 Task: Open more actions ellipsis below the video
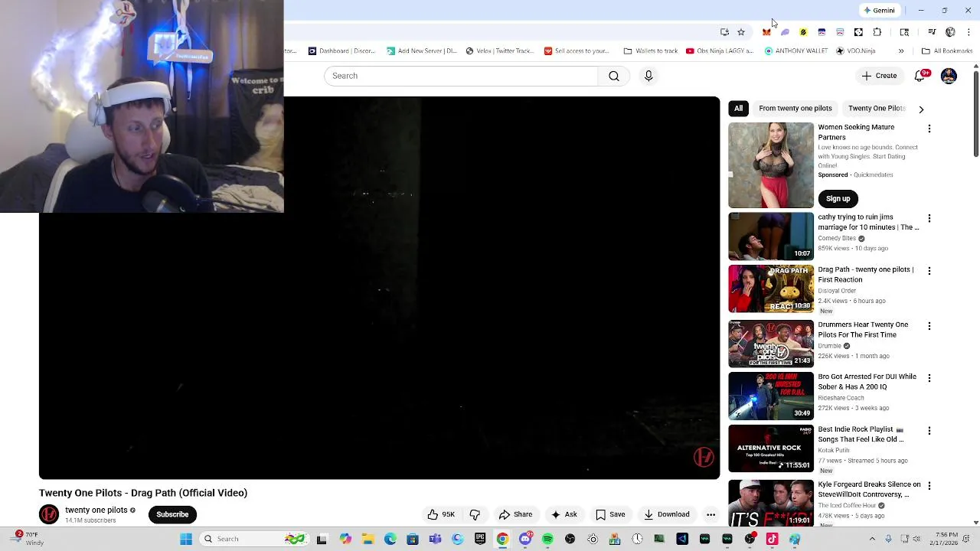point(710,514)
